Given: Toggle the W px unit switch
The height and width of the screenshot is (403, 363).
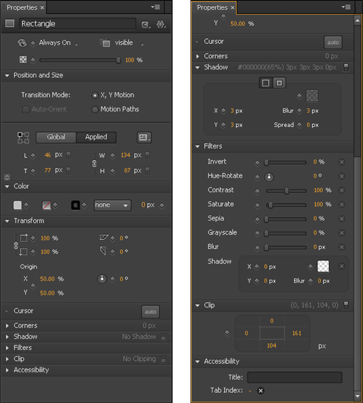Looking at the screenshot, I should (147, 156).
